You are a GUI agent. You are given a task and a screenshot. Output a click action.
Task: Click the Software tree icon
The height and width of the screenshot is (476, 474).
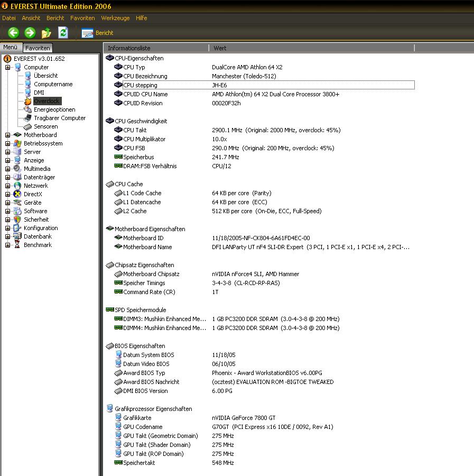[17, 210]
